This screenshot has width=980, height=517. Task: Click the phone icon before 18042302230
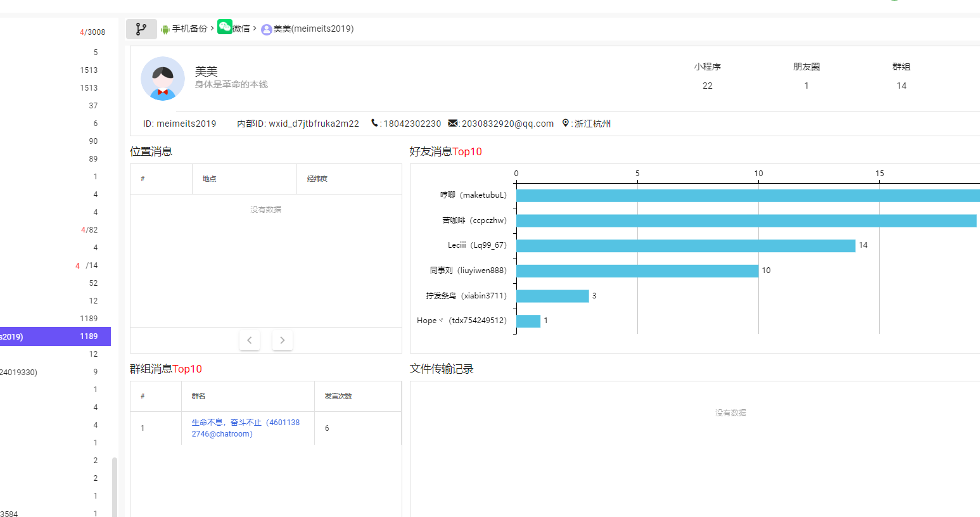374,123
